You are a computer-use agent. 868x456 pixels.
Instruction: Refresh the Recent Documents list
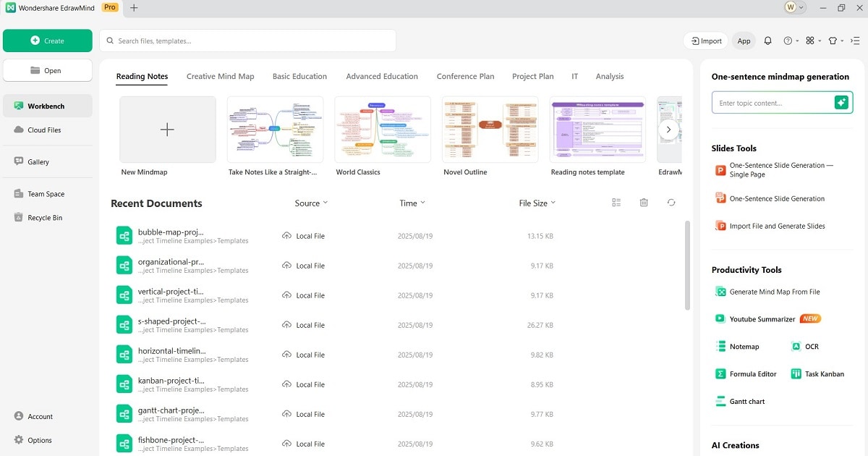coord(671,203)
